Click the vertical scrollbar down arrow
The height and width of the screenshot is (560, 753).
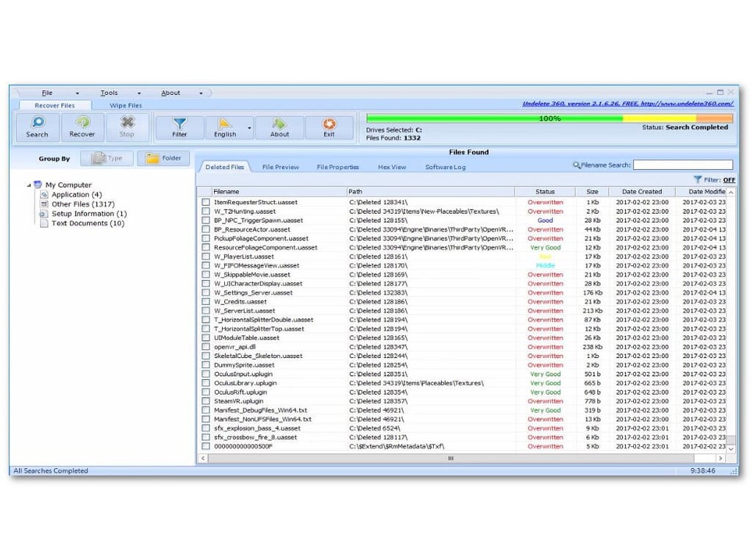[731, 449]
